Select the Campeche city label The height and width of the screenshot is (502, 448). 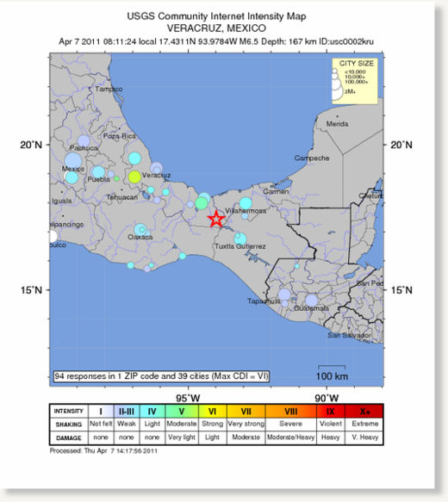click(x=312, y=158)
